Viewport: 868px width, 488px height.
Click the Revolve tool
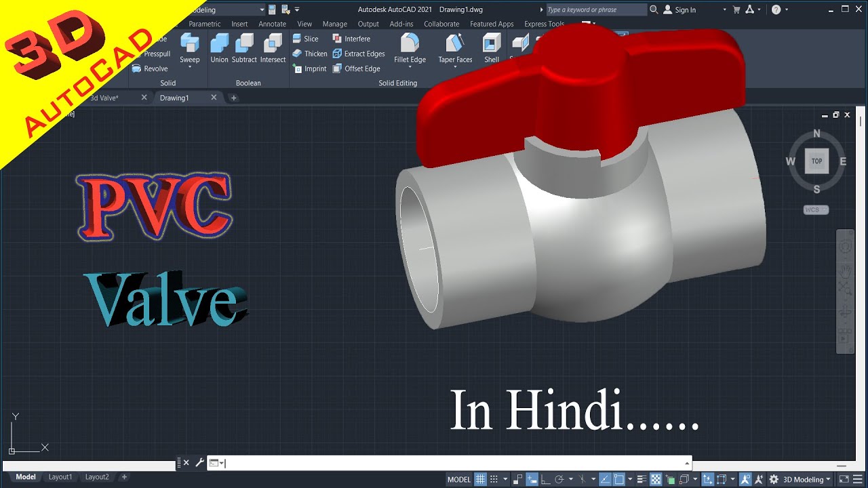click(149, 68)
